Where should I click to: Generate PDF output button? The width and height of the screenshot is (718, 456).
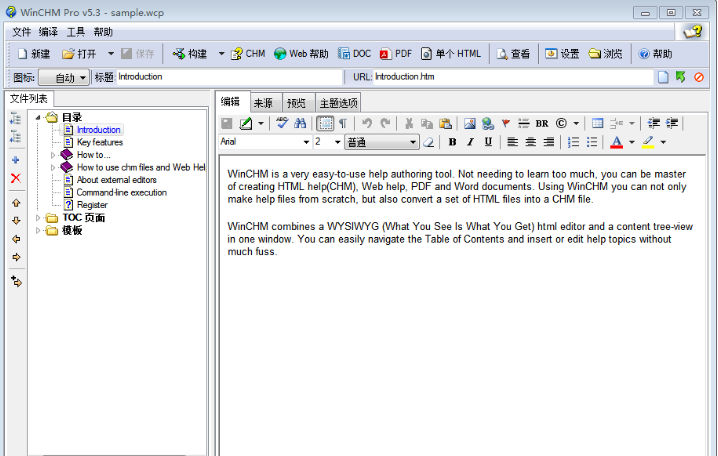point(396,54)
